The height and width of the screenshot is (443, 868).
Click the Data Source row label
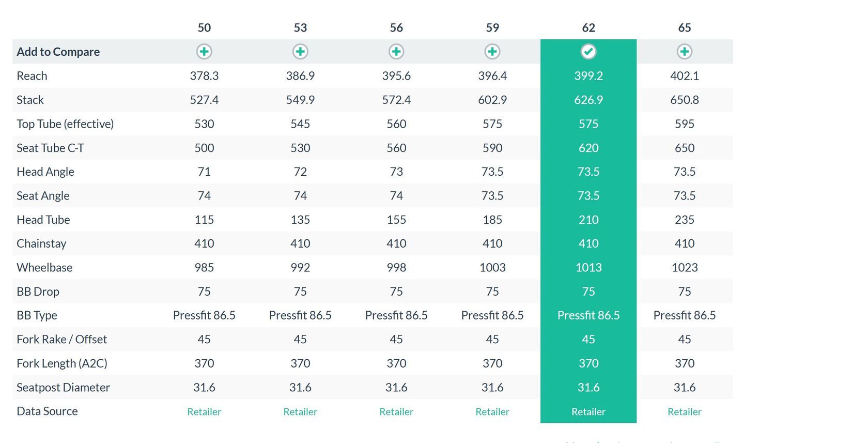pyautogui.click(x=47, y=411)
